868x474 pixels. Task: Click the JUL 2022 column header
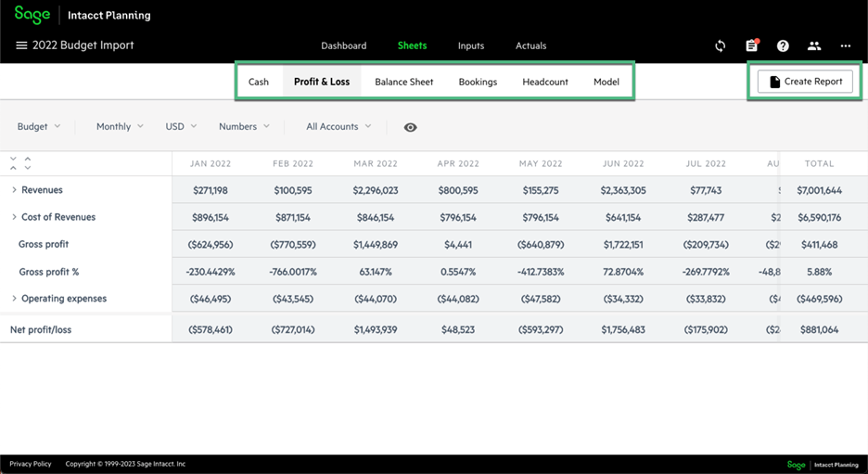(706, 164)
